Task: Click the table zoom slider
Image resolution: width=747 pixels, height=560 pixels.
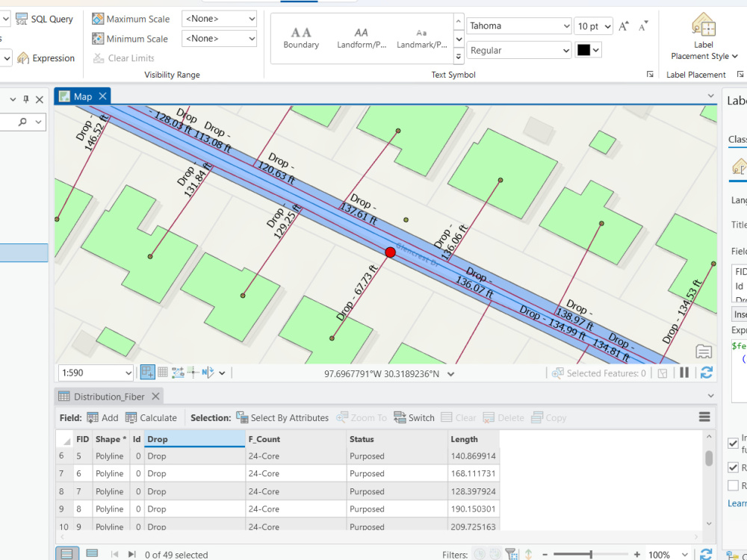Action: (591, 554)
